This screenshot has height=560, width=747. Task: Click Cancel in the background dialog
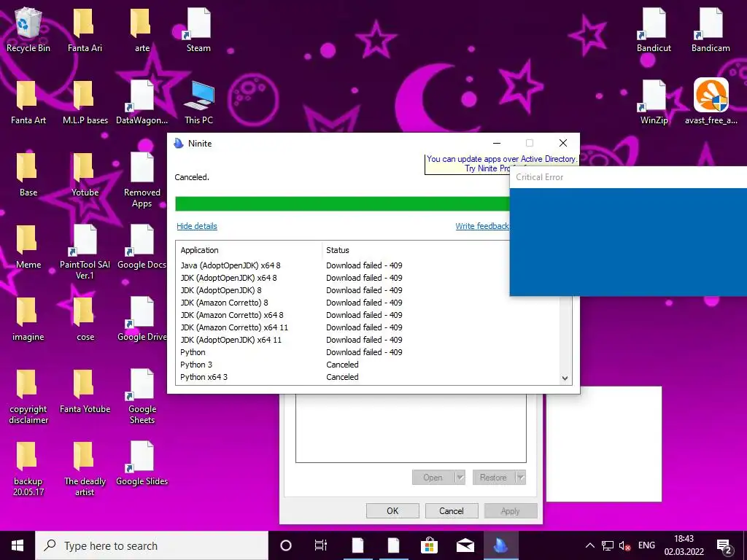(x=451, y=511)
